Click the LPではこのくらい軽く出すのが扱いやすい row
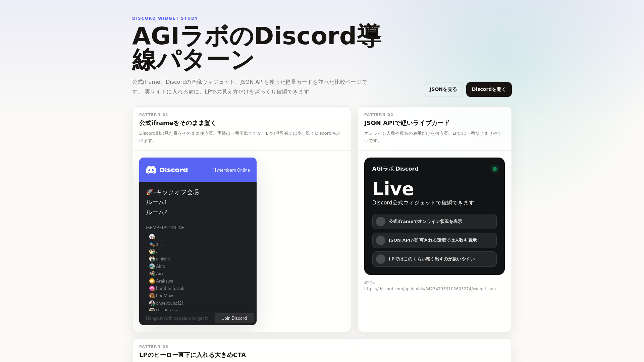The height and width of the screenshot is (362, 644). (x=434, y=259)
